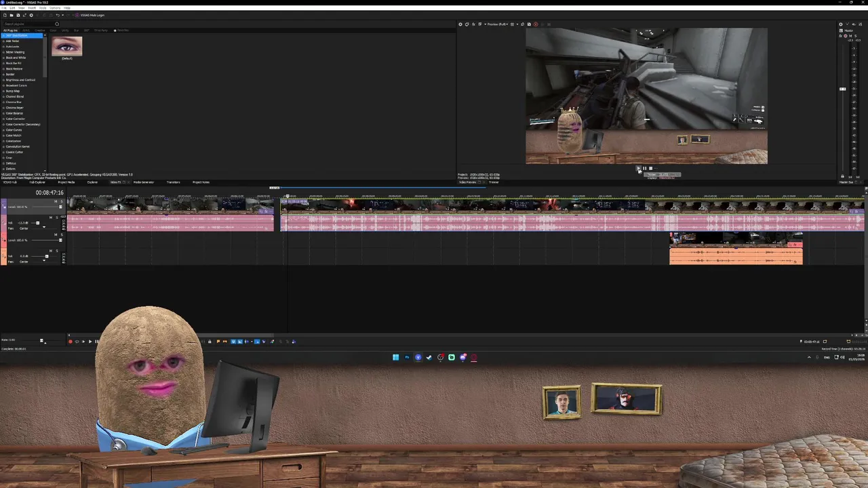Click the Split Screen View icon
The width and height of the screenshot is (868, 488).
point(480,24)
